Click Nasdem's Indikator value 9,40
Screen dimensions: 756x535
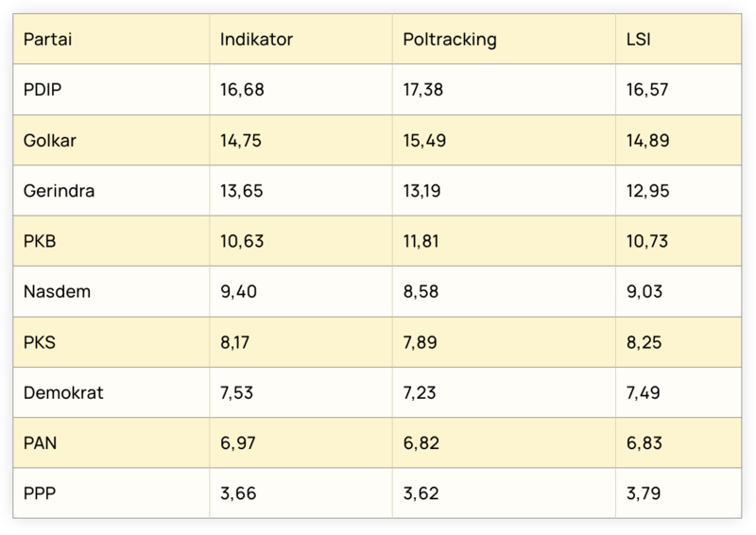click(x=238, y=291)
